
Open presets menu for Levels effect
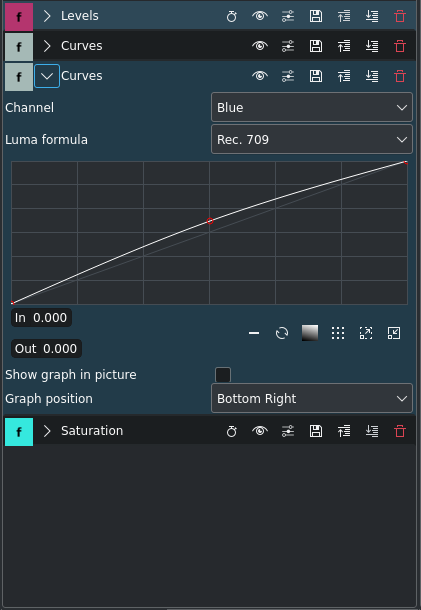coord(288,16)
